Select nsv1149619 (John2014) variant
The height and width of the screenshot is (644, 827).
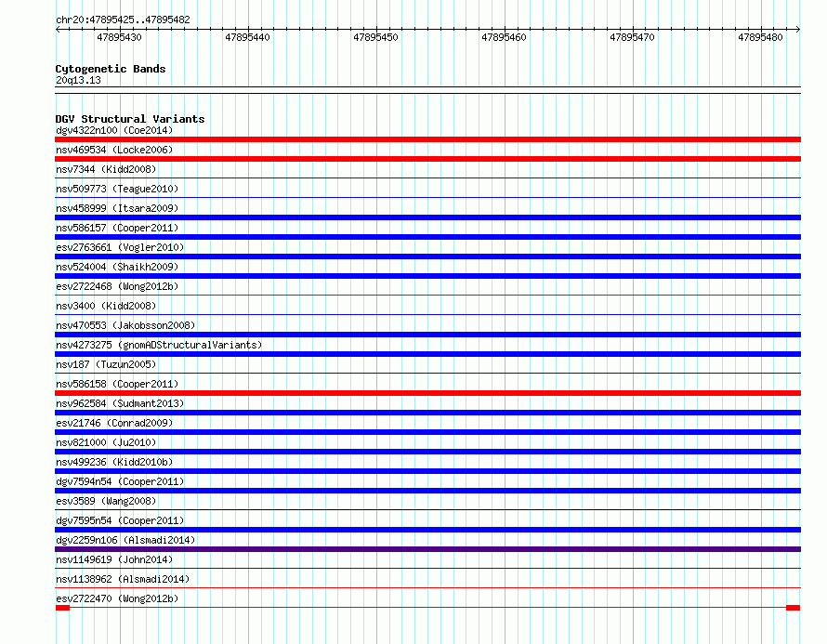[x=114, y=559]
